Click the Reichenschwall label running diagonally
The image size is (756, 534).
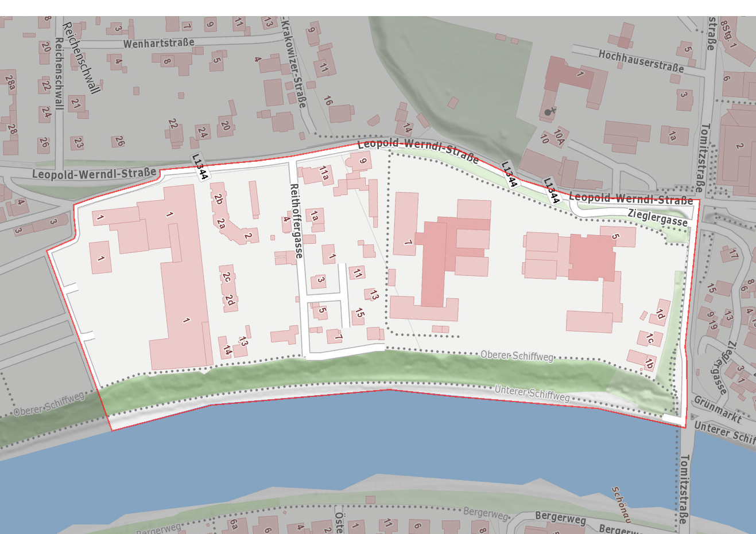click(x=82, y=58)
